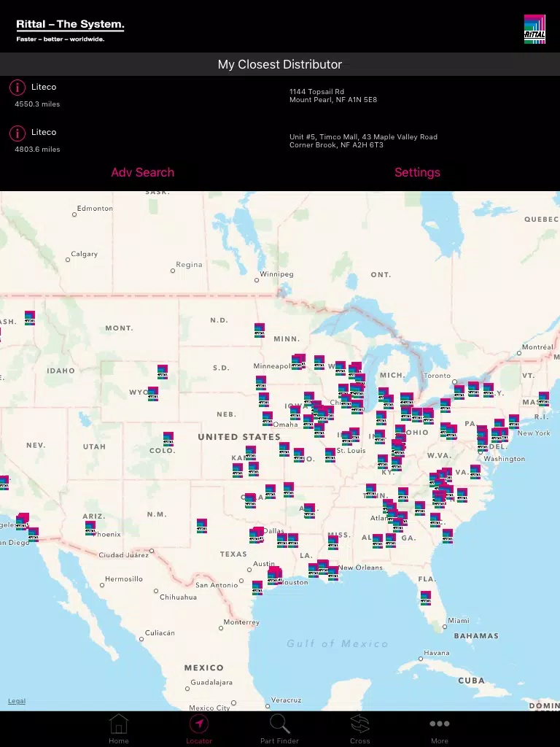Select the distributor pin in Massachusetts

[544, 399]
